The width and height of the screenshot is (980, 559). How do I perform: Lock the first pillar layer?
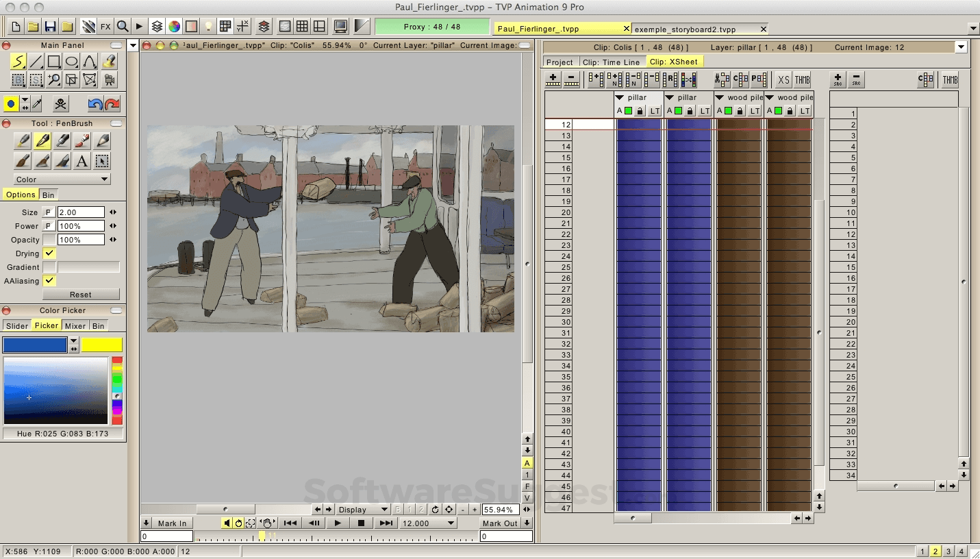tap(640, 111)
